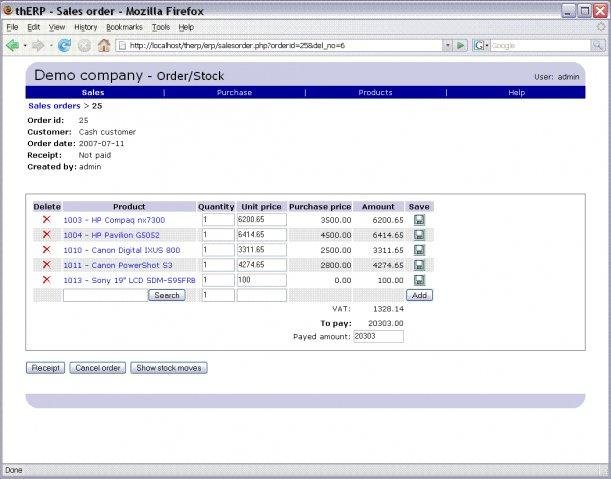This screenshot has width=611, height=479.
Task: Open the Bookmarks menu
Action: pos(124,27)
